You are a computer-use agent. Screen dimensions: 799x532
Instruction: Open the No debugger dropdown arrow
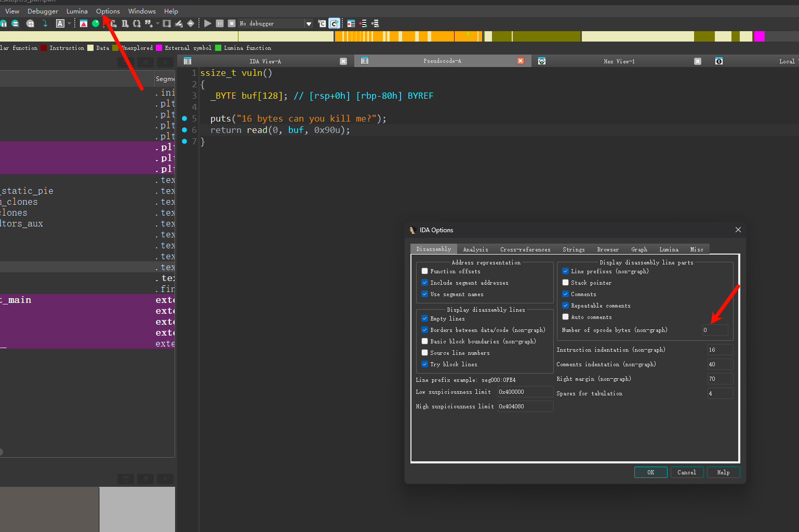pos(309,23)
